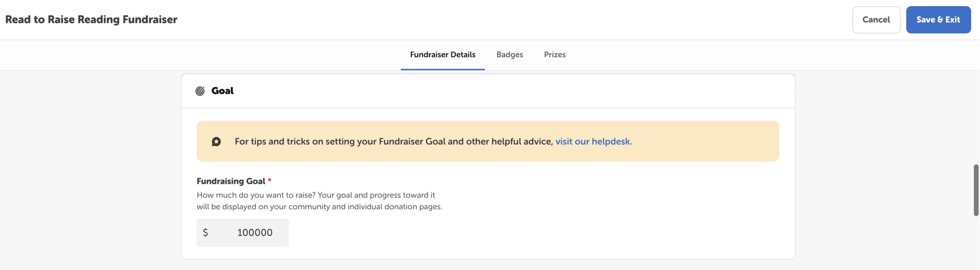The width and height of the screenshot is (980, 270).
Task: Click the Read to Raise Reading Fundraiser title
Action: point(91,19)
